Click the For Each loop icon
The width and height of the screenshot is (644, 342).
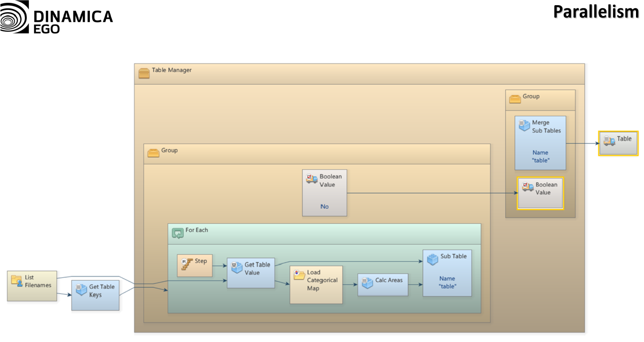tap(177, 233)
